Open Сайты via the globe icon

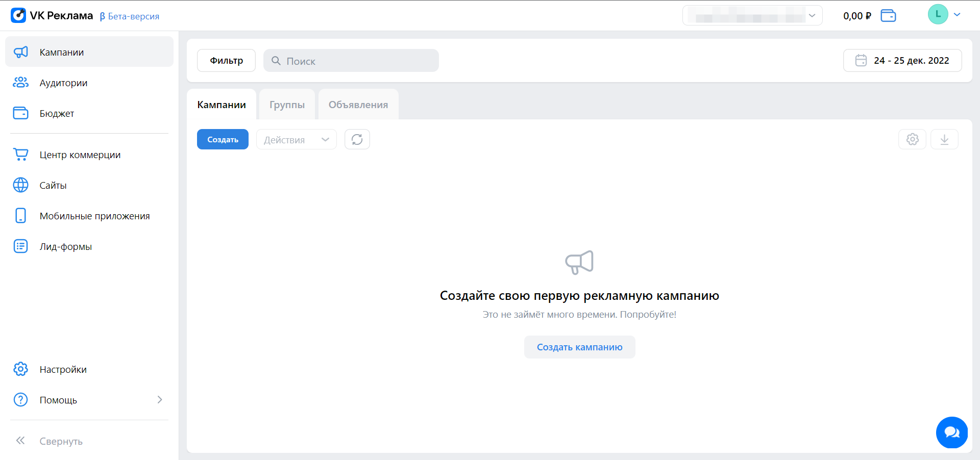[x=20, y=185]
